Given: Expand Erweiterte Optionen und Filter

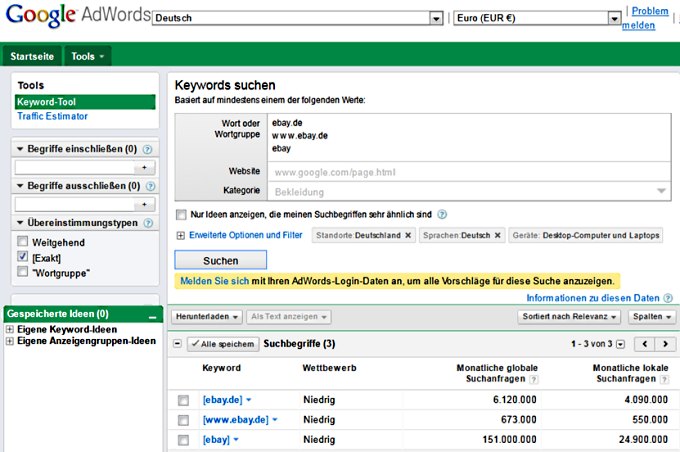Looking at the screenshot, I should tap(180, 236).
